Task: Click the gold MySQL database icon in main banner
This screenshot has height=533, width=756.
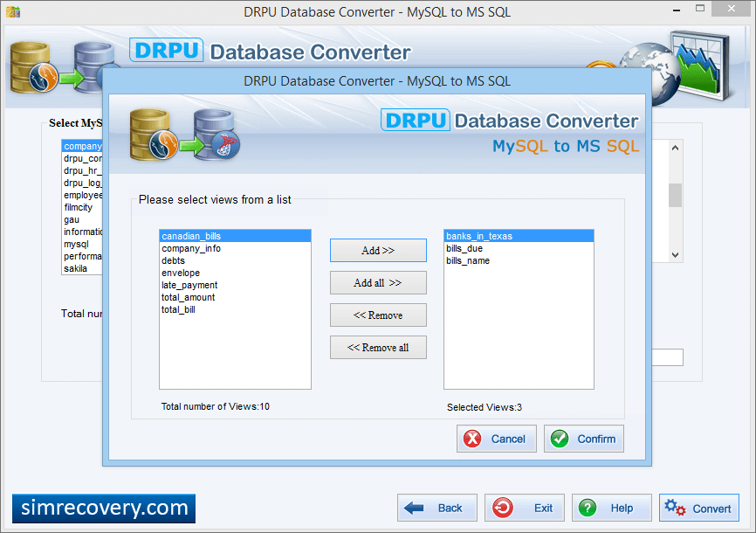Action: coord(33,67)
